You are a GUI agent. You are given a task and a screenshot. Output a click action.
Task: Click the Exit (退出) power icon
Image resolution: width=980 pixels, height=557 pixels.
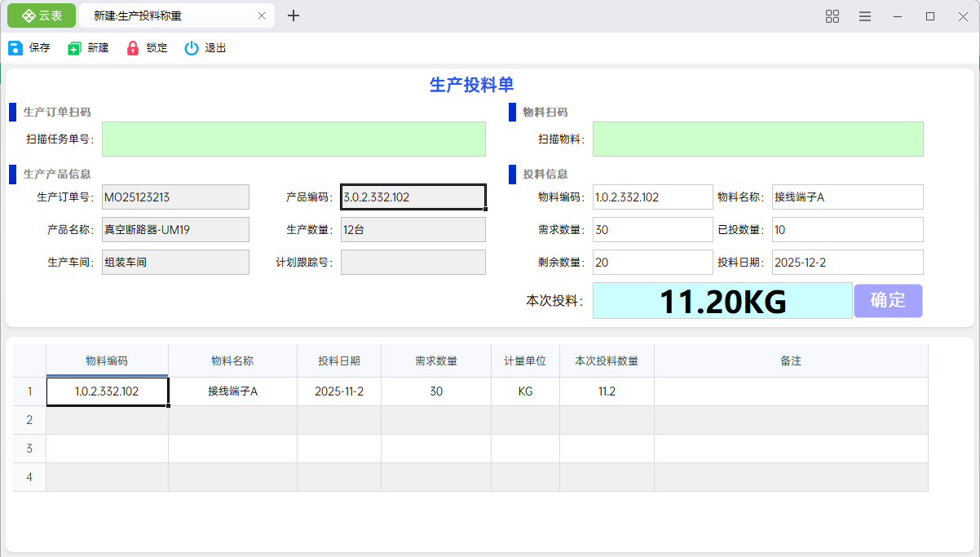192,48
